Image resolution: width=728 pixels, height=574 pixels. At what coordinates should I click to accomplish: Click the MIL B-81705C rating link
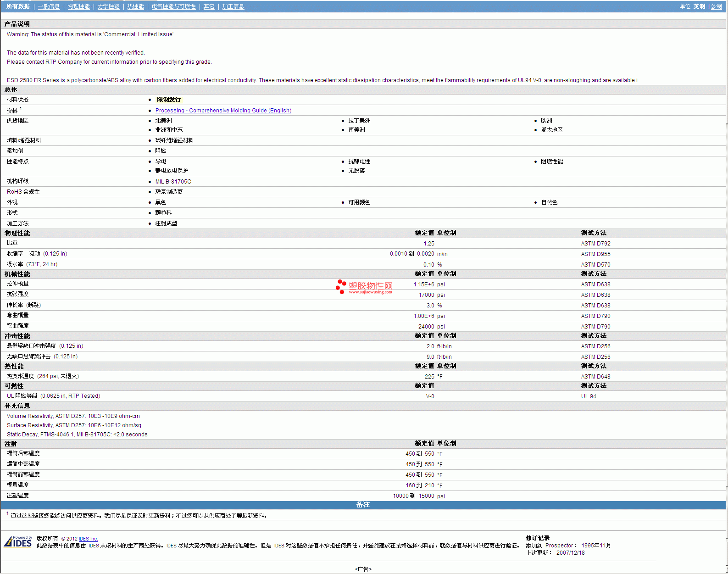(x=173, y=182)
